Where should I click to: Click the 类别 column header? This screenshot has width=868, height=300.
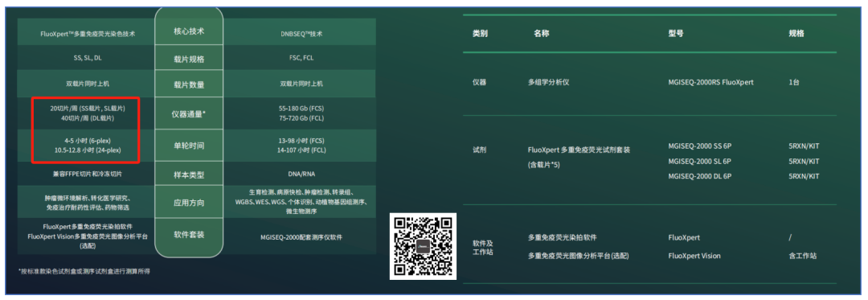click(x=480, y=33)
